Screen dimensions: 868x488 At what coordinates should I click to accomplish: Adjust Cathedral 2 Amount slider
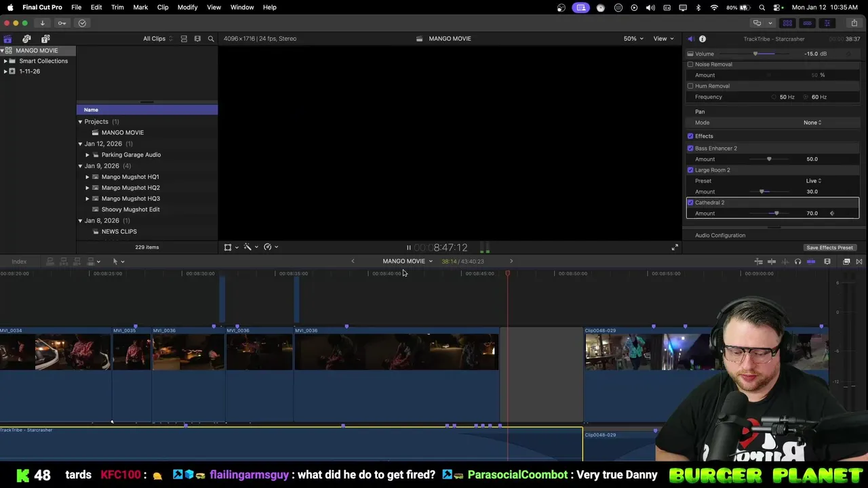point(776,213)
